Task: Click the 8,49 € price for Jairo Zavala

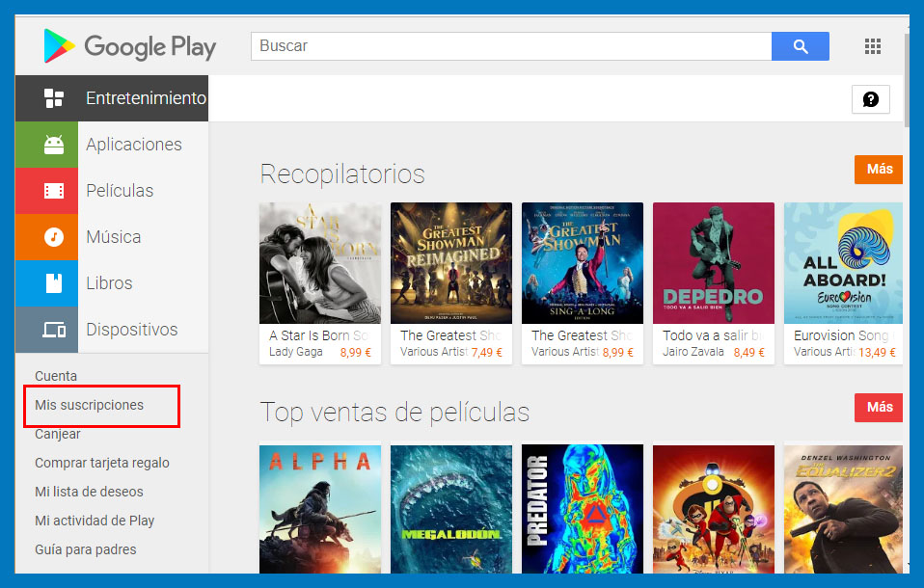Action: coord(749,353)
